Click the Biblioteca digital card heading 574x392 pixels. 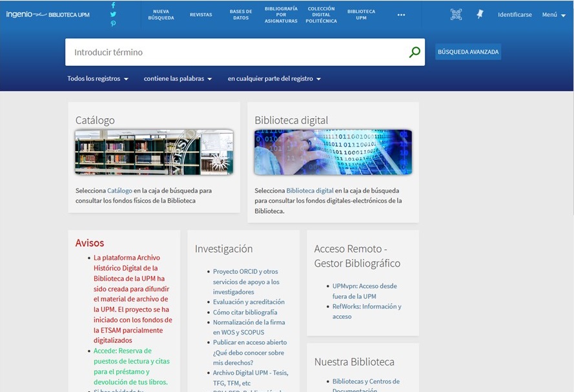(291, 120)
